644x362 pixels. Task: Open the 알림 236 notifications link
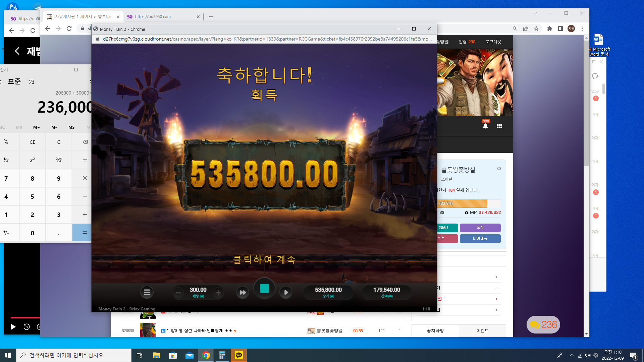pyautogui.click(x=467, y=42)
